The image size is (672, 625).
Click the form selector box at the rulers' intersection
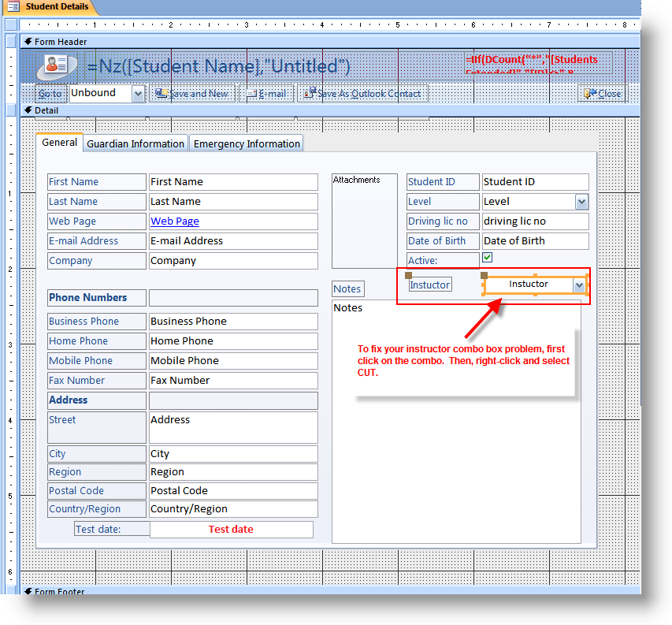click(9, 24)
